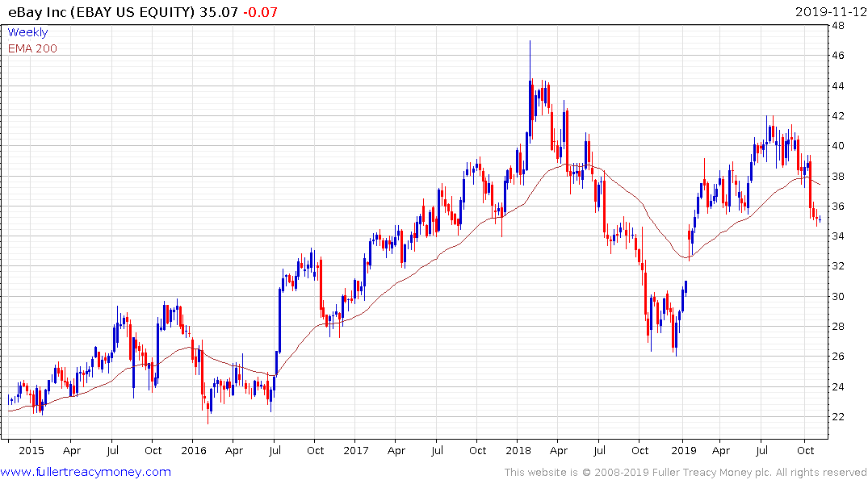Click the Weekly interval label

(x=27, y=32)
